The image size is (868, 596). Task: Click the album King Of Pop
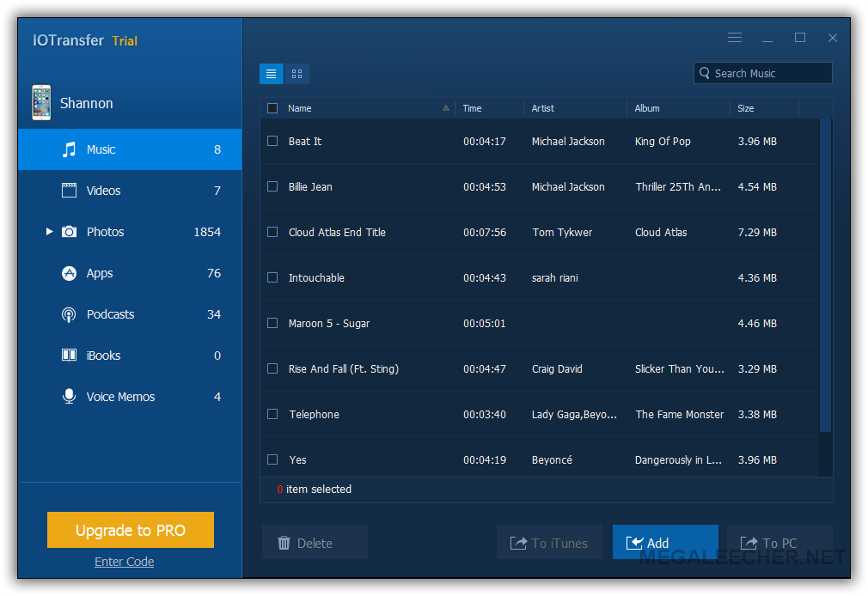pos(663,141)
